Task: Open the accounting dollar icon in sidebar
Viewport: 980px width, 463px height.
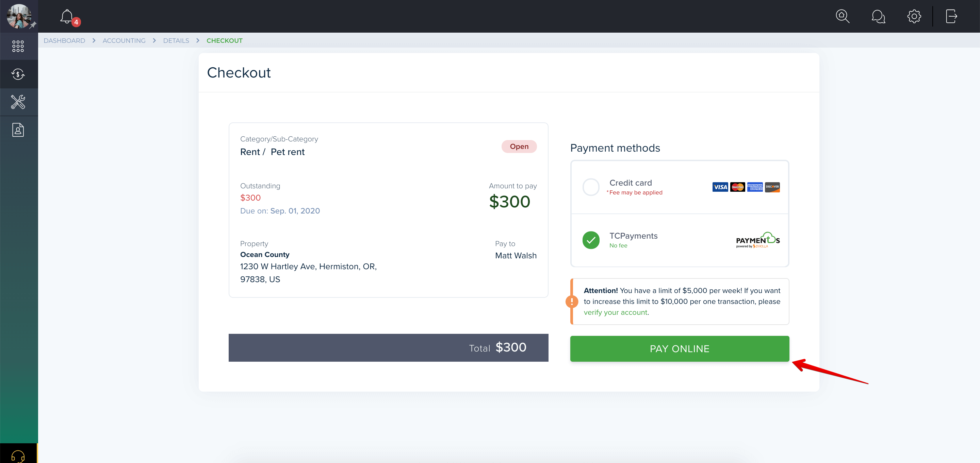Action: coord(18,74)
